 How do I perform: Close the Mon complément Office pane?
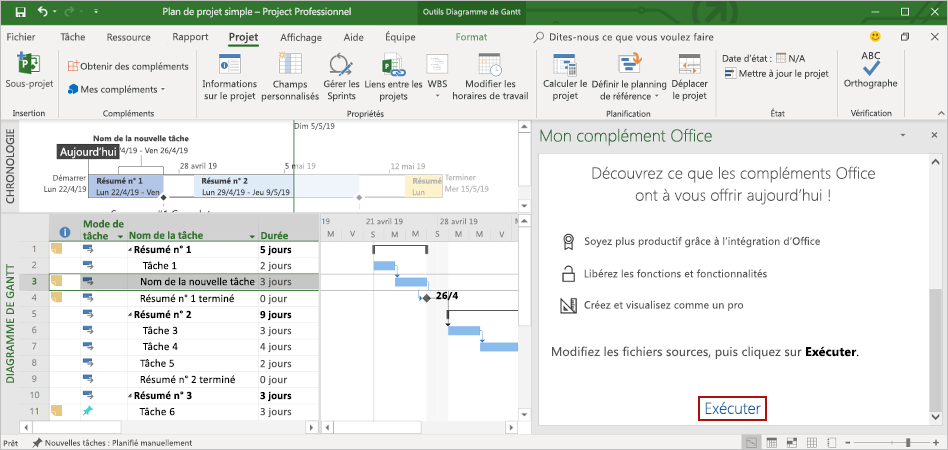(x=933, y=135)
